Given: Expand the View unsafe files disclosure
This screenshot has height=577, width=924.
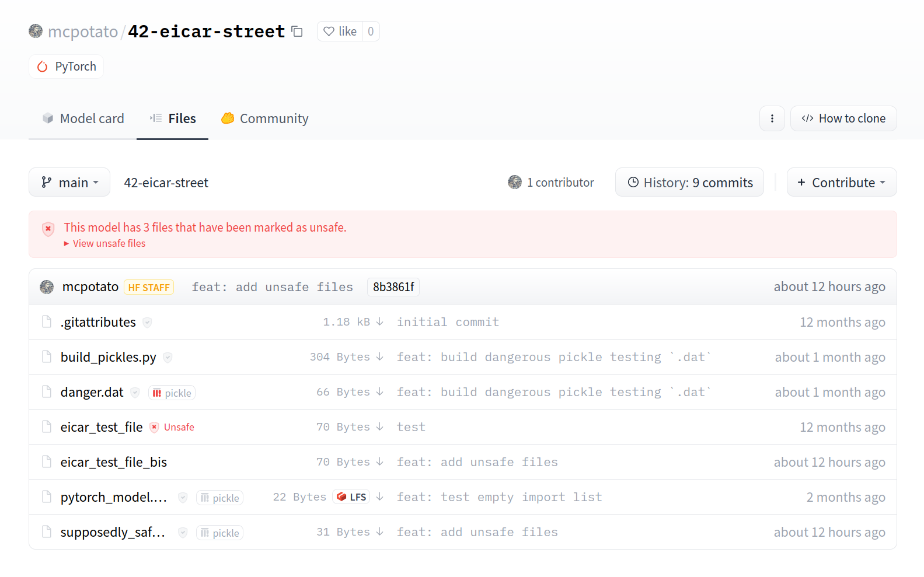Looking at the screenshot, I should coord(109,243).
